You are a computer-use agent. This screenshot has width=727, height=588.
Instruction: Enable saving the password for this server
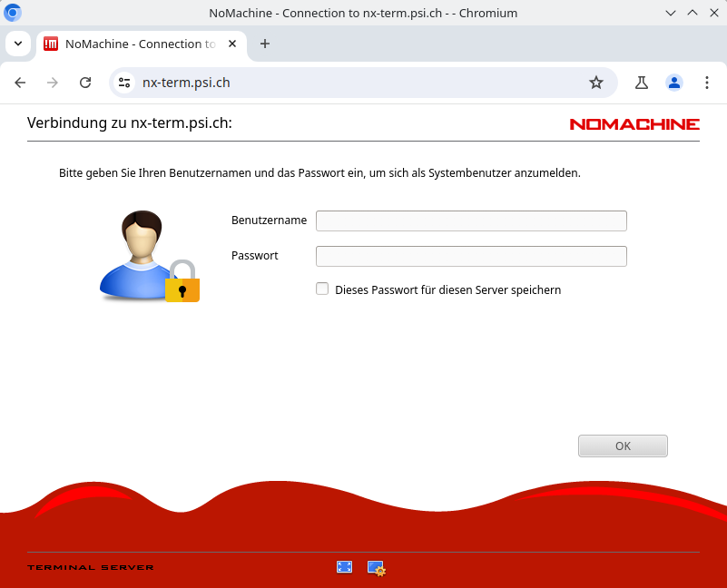tap(322, 289)
